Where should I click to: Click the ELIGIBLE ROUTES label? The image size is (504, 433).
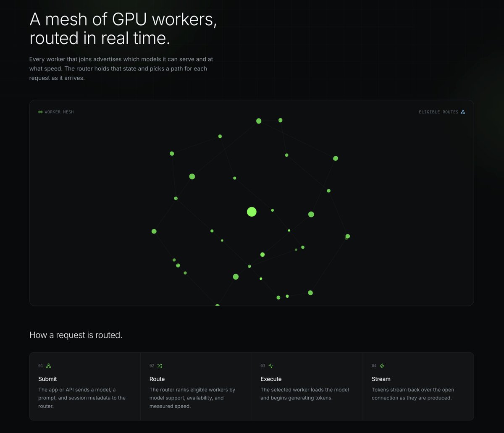click(x=438, y=112)
